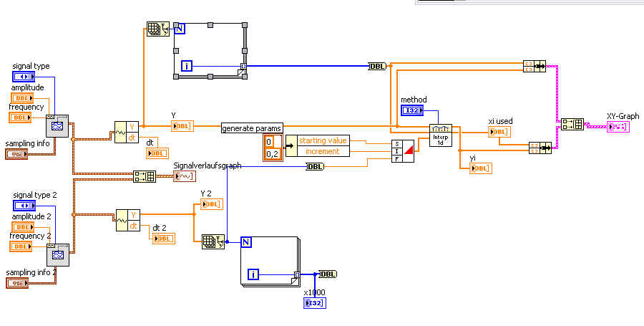Screen dimensions: 644x326
Task: Select the amplitude DBL terminal
Action: tap(22, 98)
